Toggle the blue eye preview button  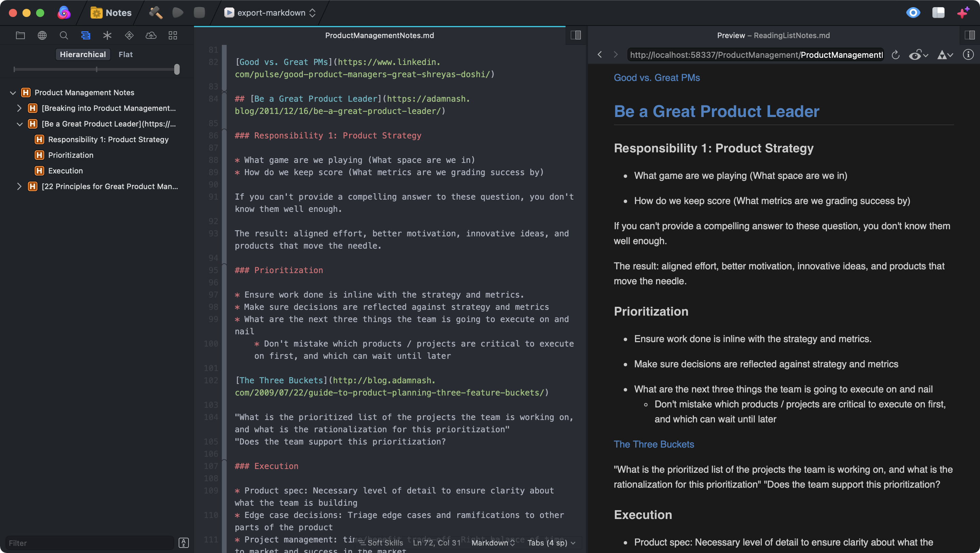(913, 13)
